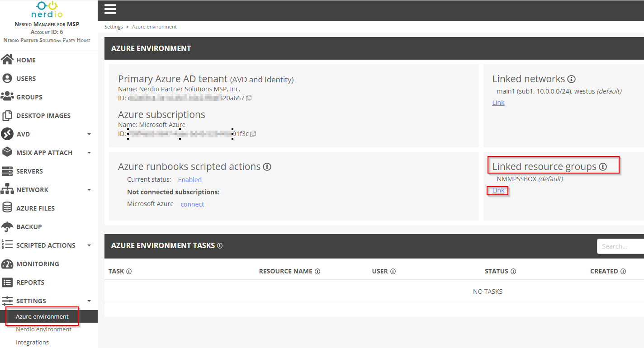
Task: Click info icon beside Azure Environment Tasks
Action: 220,246
